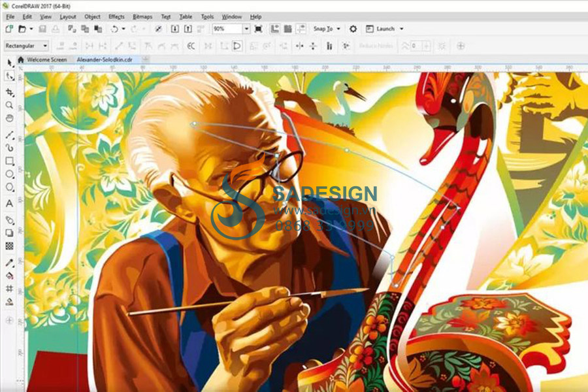Viewport: 588px width, 392px height.
Task: Open the zoom level dropdown arrow
Action: coord(246,29)
